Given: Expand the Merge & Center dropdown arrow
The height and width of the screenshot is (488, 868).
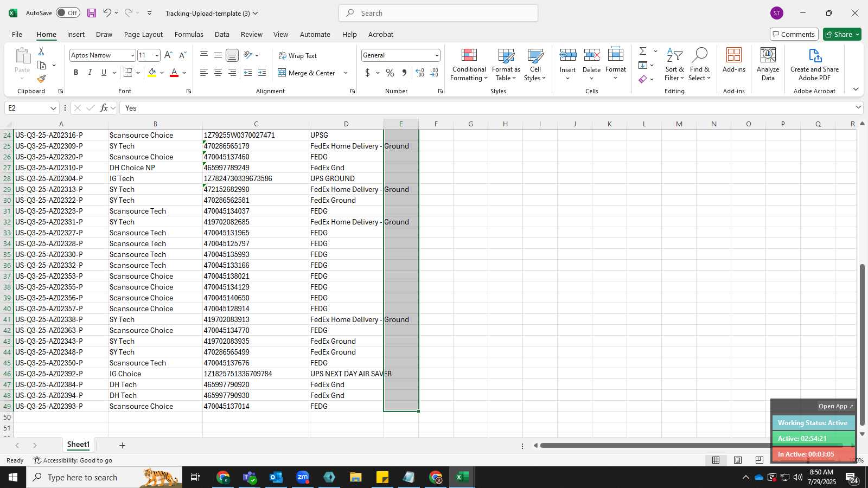Looking at the screenshot, I should tap(346, 73).
